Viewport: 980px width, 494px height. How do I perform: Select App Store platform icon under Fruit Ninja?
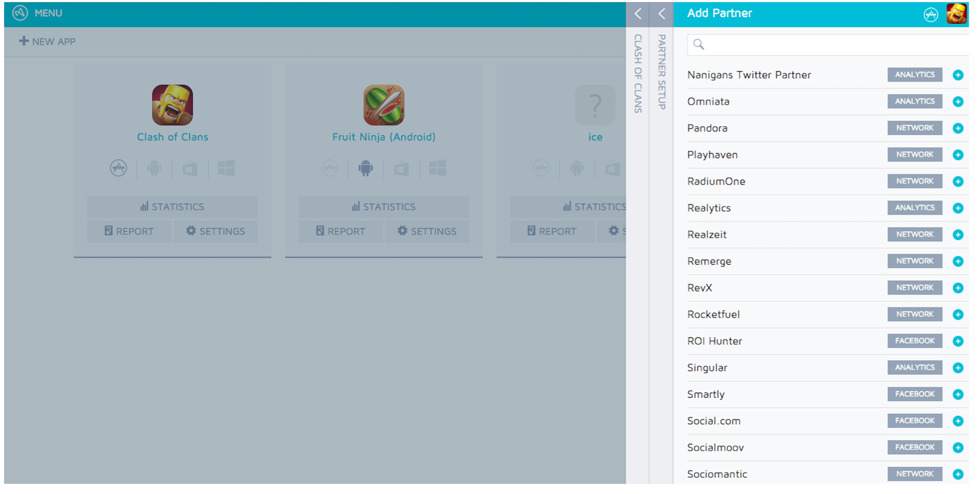(330, 168)
